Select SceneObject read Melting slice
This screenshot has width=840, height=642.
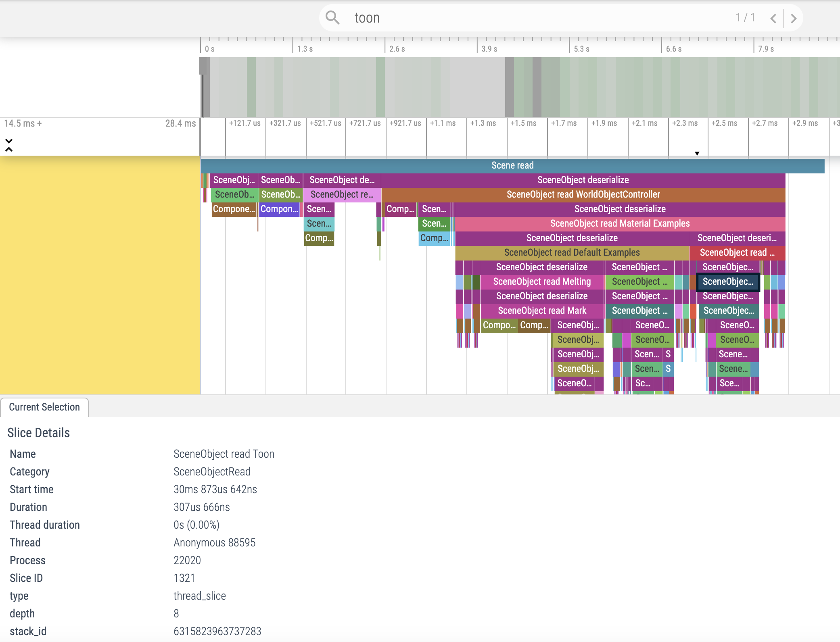(541, 281)
